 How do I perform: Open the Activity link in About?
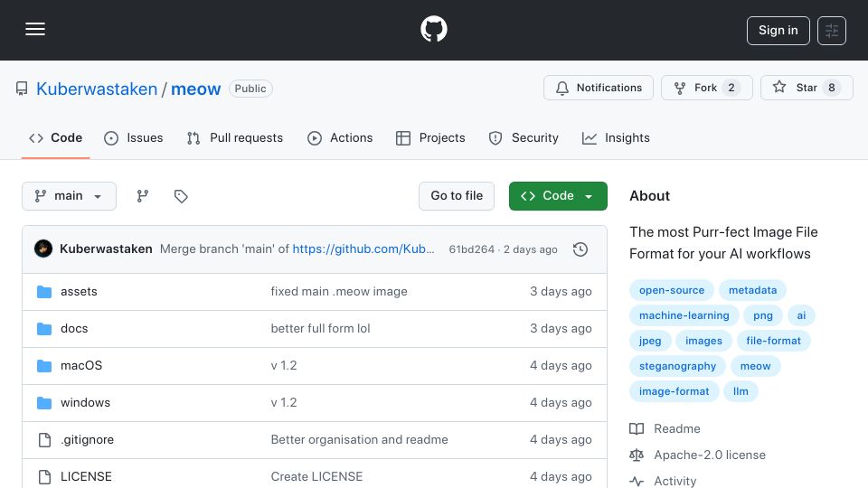(675, 482)
